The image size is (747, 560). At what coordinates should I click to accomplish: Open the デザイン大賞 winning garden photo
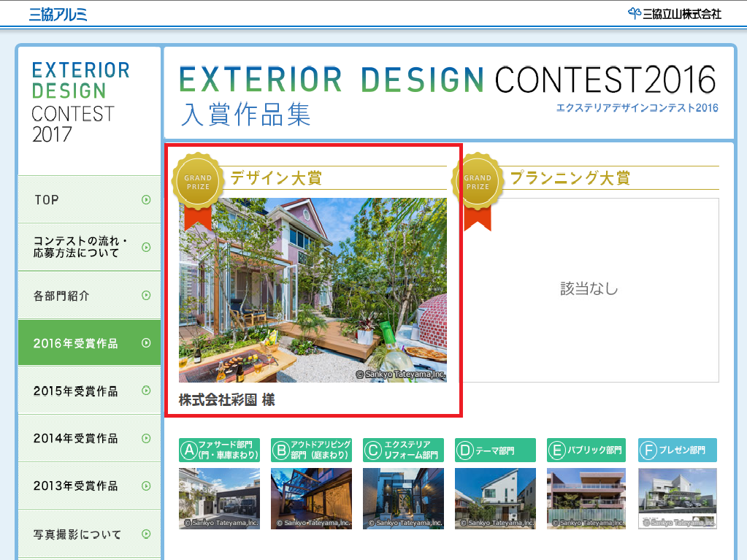[313, 290]
